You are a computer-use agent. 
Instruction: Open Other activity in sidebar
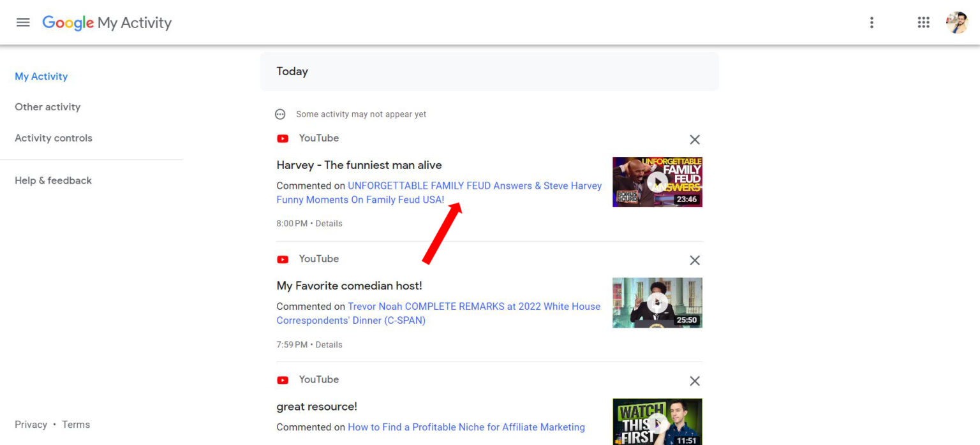[48, 107]
